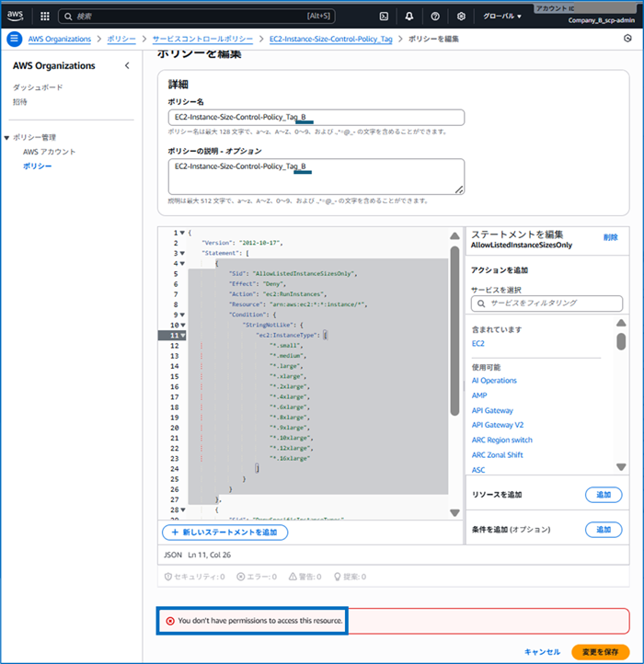The image size is (644, 664).
Task: Open the settings gear in the top bar
Action: point(461,16)
